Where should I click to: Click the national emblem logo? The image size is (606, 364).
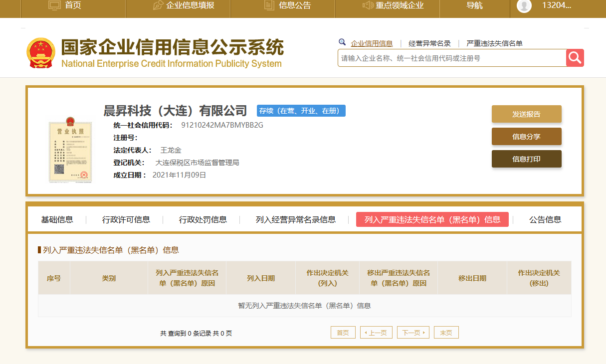click(41, 53)
